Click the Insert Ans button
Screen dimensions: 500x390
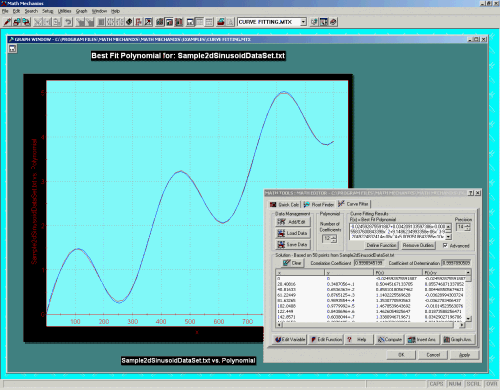(422, 339)
